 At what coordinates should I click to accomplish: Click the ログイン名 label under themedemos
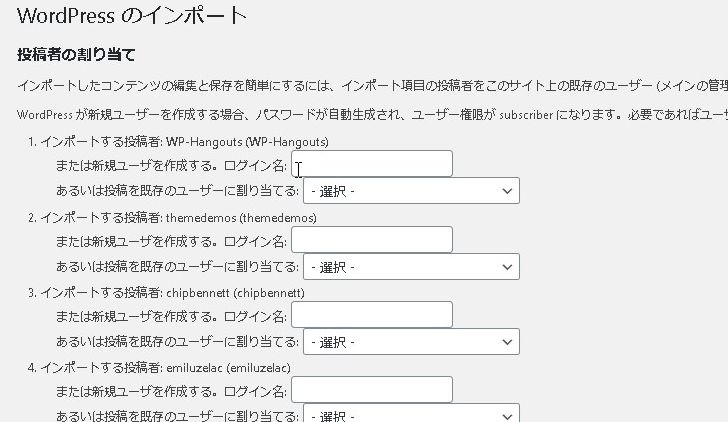[256, 241]
